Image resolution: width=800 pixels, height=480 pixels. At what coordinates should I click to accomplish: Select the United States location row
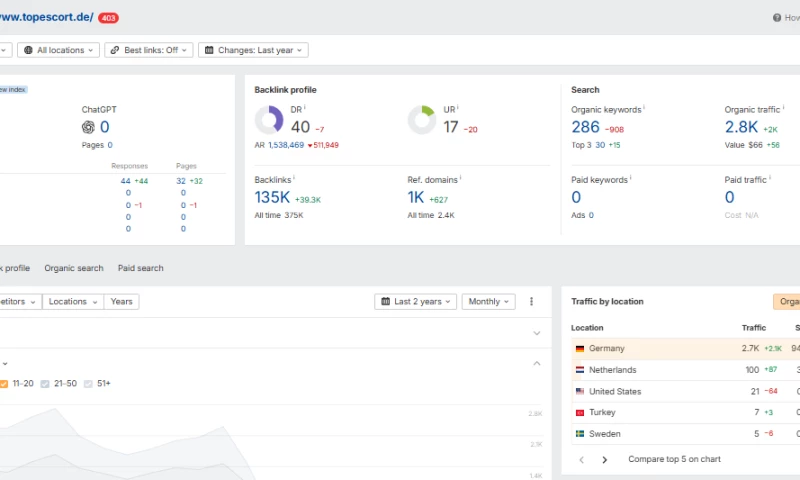686,391
